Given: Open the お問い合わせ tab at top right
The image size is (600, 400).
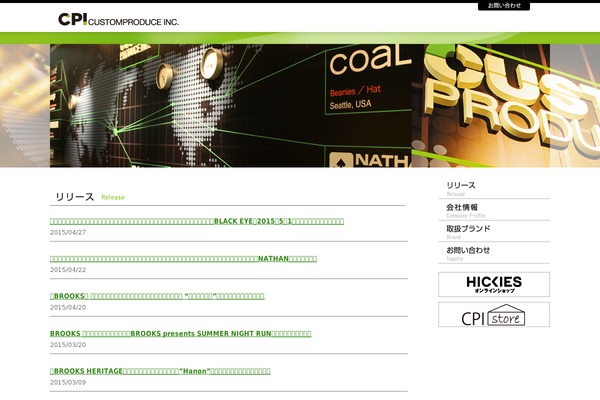Looking at the screenshot, I should 504,6.
